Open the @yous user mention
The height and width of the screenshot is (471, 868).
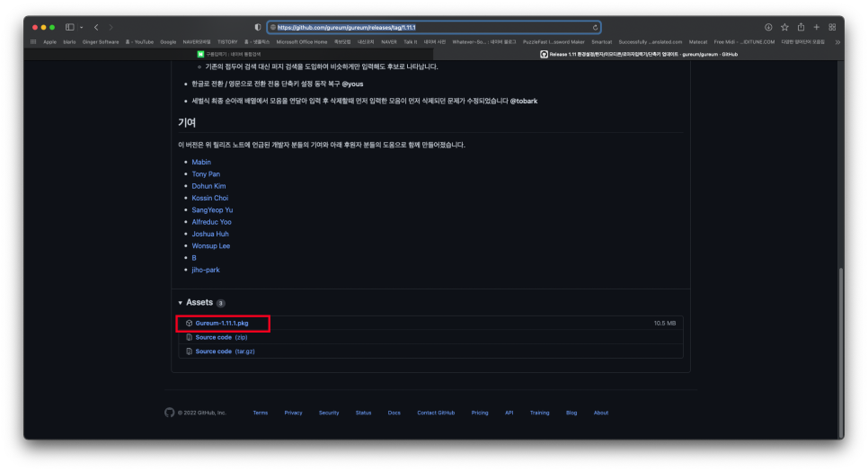coord(352,84)
